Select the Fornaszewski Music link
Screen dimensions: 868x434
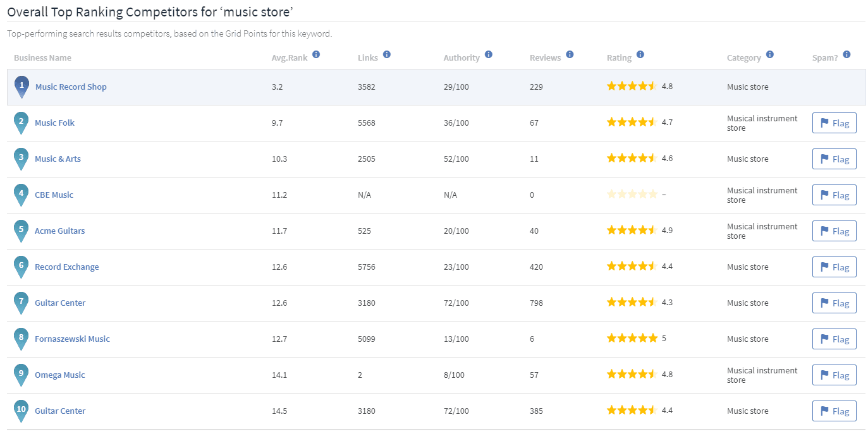click(72, 339)
